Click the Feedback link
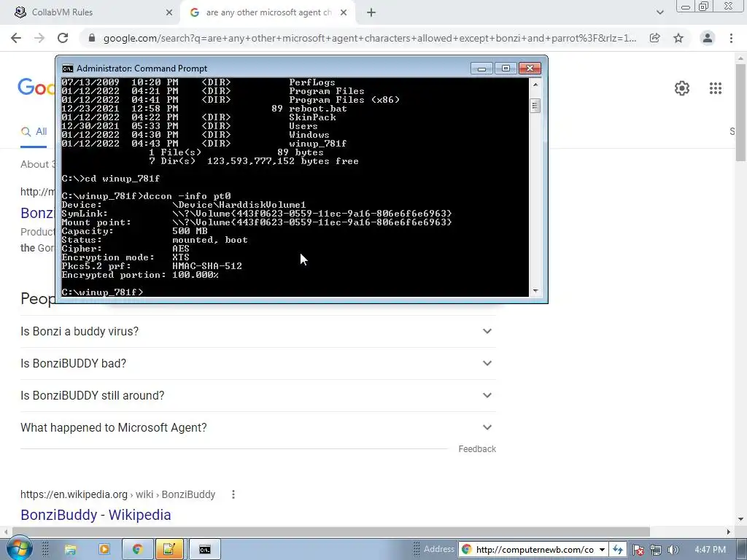Screen dimensions: 747x560 477,449
